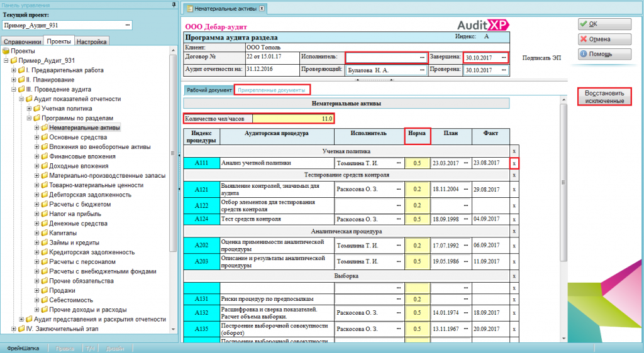Open executor ellipsis for row A111
644x353 pixels.
coord(398,163)
